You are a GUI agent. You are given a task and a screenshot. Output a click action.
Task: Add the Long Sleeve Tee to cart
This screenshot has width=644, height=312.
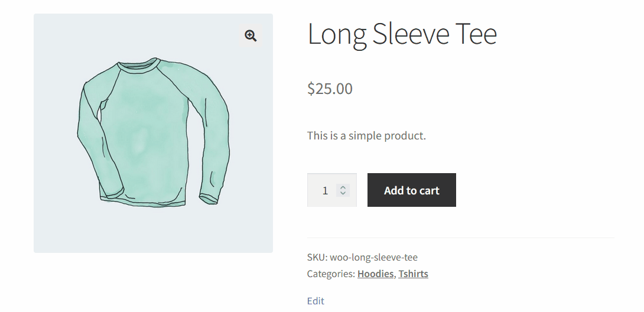(x=412, y=190)
